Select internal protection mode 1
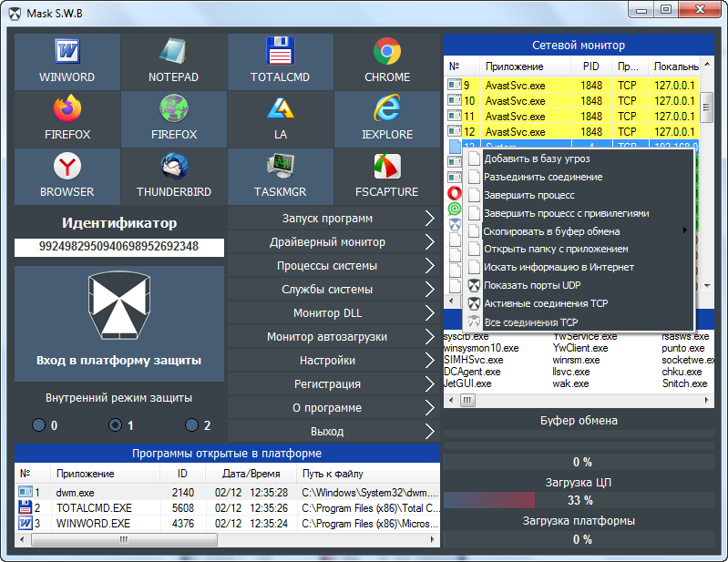The image size is (728, 562). 115,425
